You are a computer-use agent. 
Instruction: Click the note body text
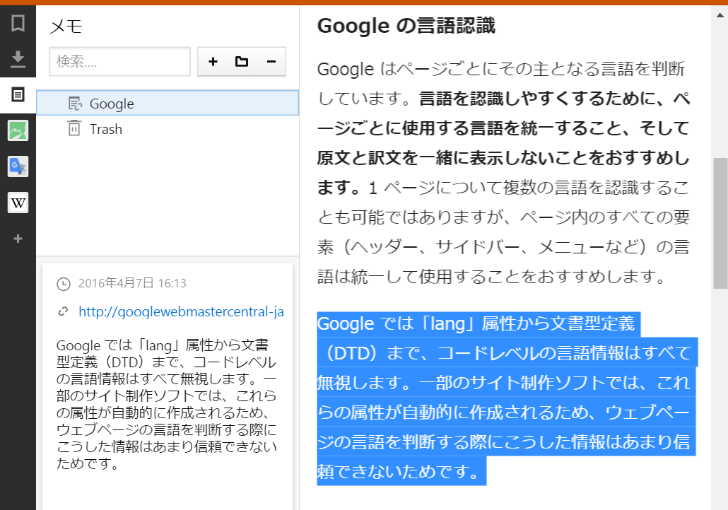[166, 404]
